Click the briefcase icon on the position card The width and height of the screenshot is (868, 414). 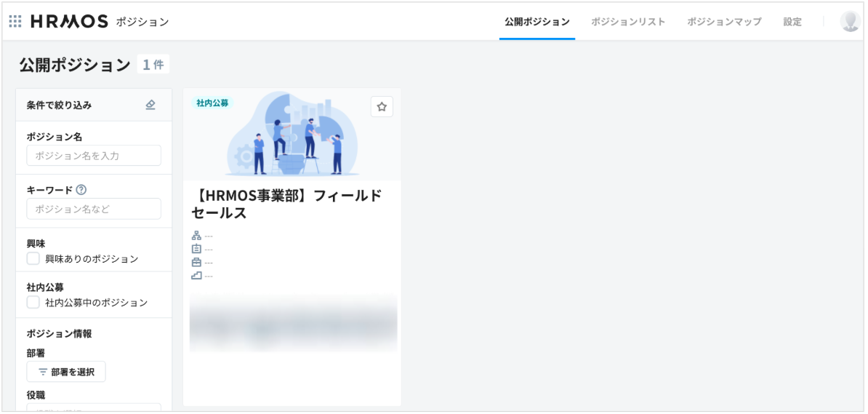point(196,263)
